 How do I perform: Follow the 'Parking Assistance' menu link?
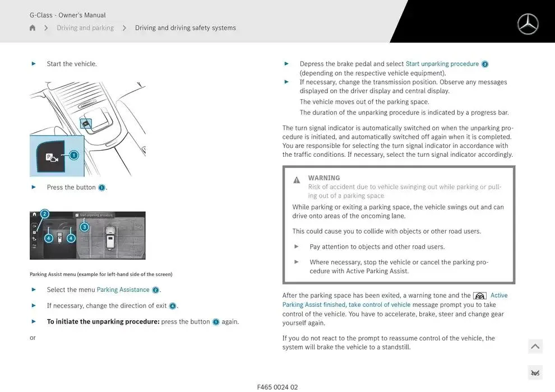coord(123,290)
